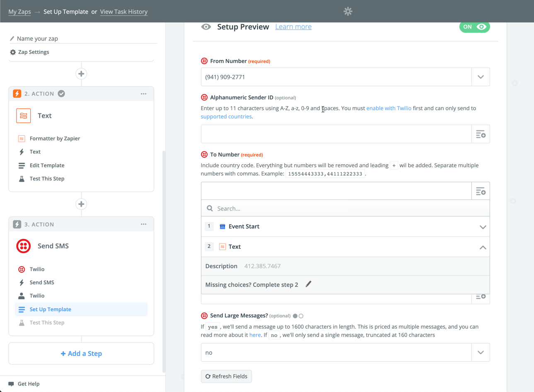Click the plus icon between steps 2 and 3
The image size is (534, 392).
point(81,204)
